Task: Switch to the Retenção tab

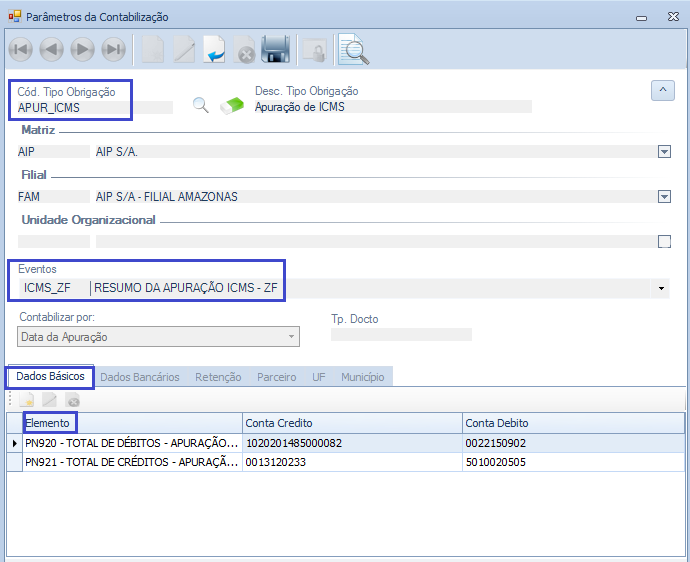Action: pos(218,377)
